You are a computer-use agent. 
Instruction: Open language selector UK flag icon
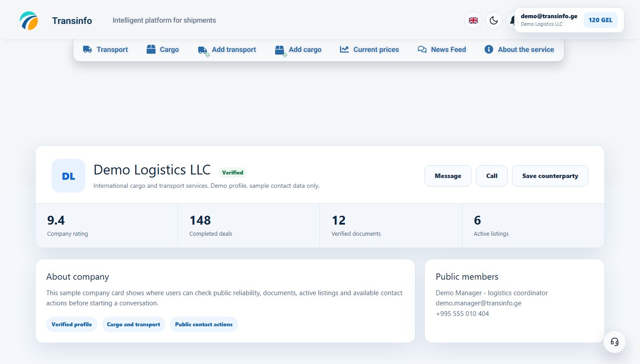coord(473,20)
